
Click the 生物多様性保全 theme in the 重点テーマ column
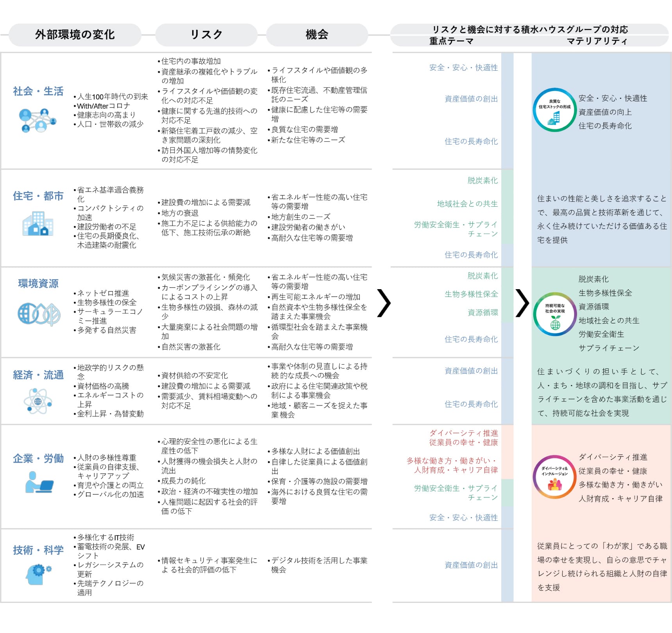pyautogui.click(x=471, y=294)
